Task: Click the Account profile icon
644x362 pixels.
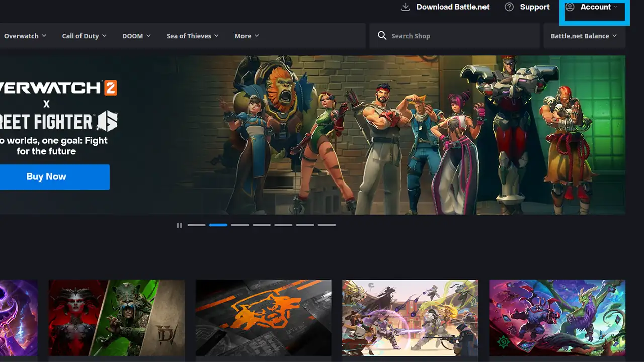Action: pyautogui.click(x=570, y=7)
